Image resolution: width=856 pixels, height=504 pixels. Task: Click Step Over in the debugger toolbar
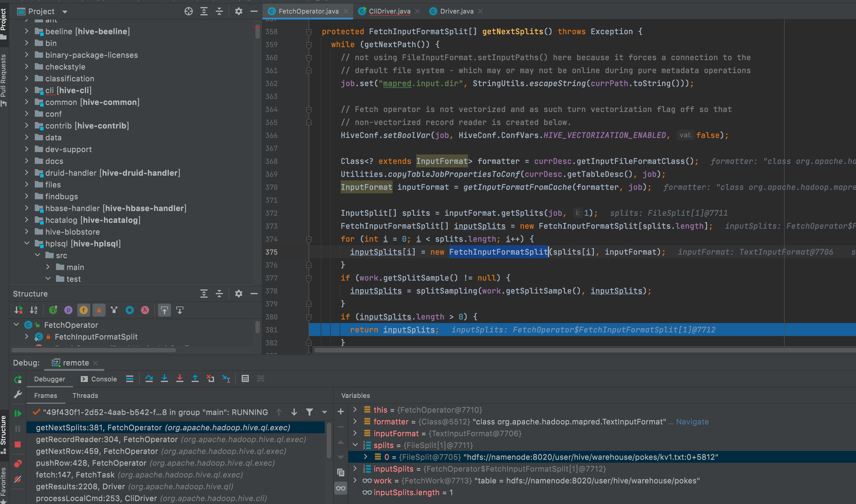(149, 379)
